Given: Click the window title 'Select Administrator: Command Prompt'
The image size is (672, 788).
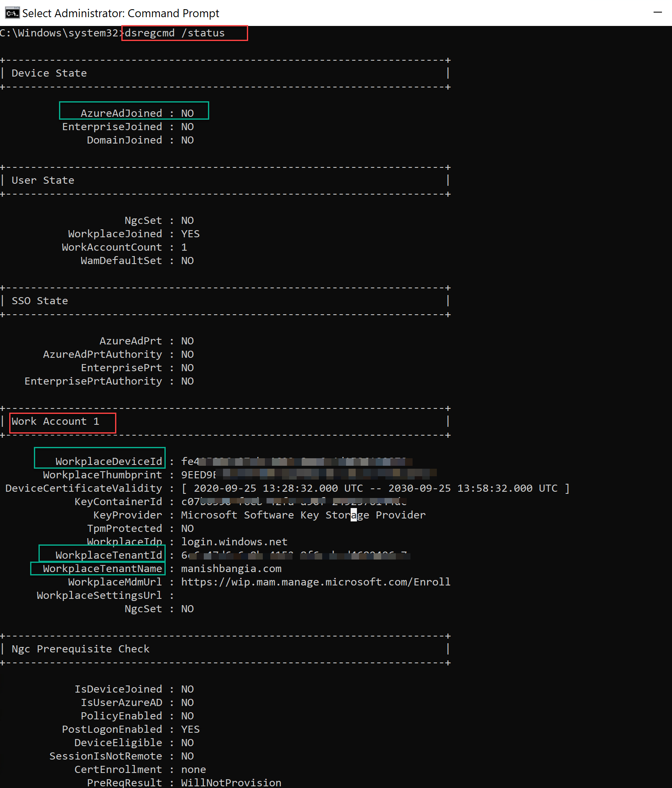Looking at the screenshot, I should [x=121, y=13].
